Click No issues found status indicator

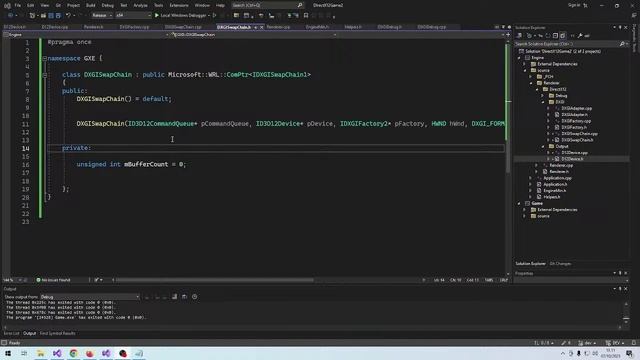tap(53, 280)
